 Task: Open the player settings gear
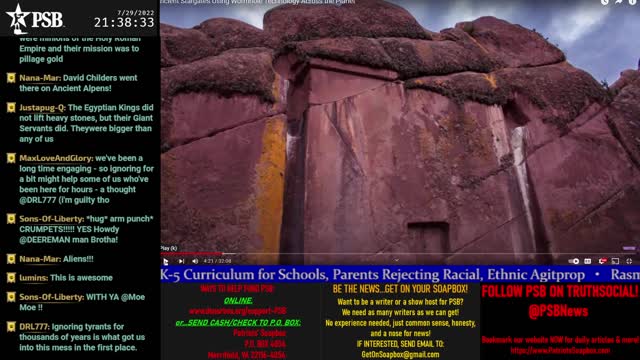tap(602, 261)
